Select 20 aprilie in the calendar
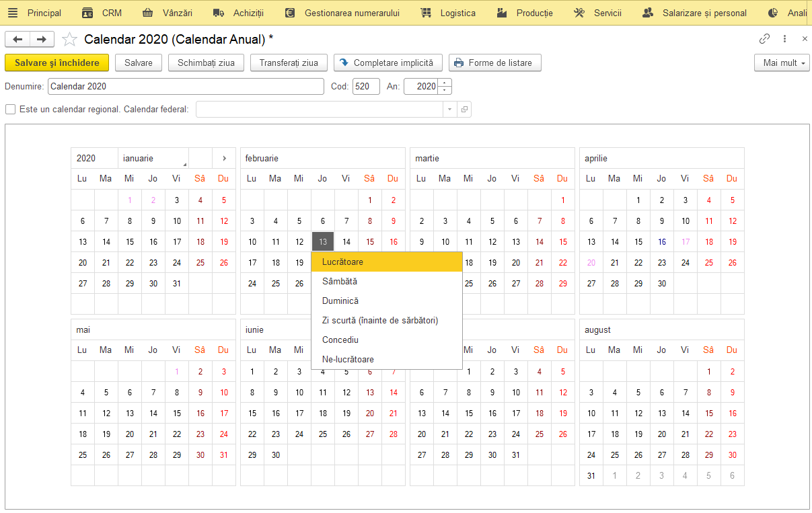The width and height of the screenshot is (812, 513). 591,263
